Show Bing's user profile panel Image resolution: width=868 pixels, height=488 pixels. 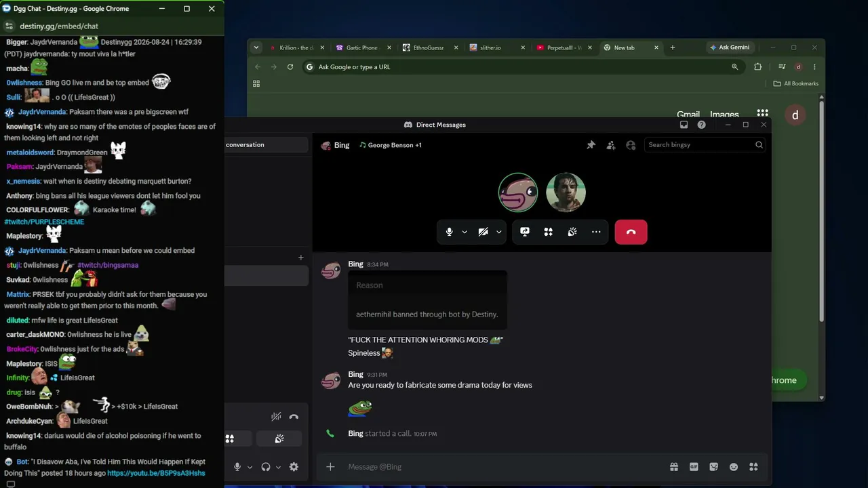click(x=631, y=145)
